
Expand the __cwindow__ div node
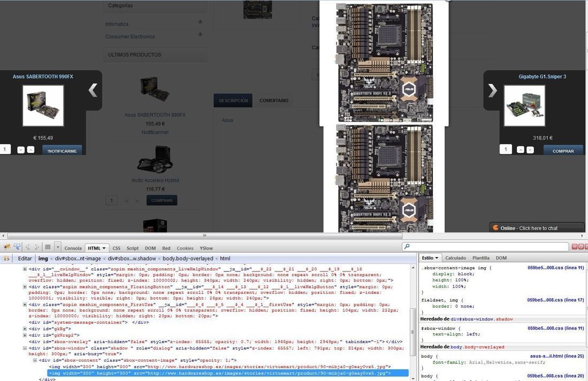(25, 269)
